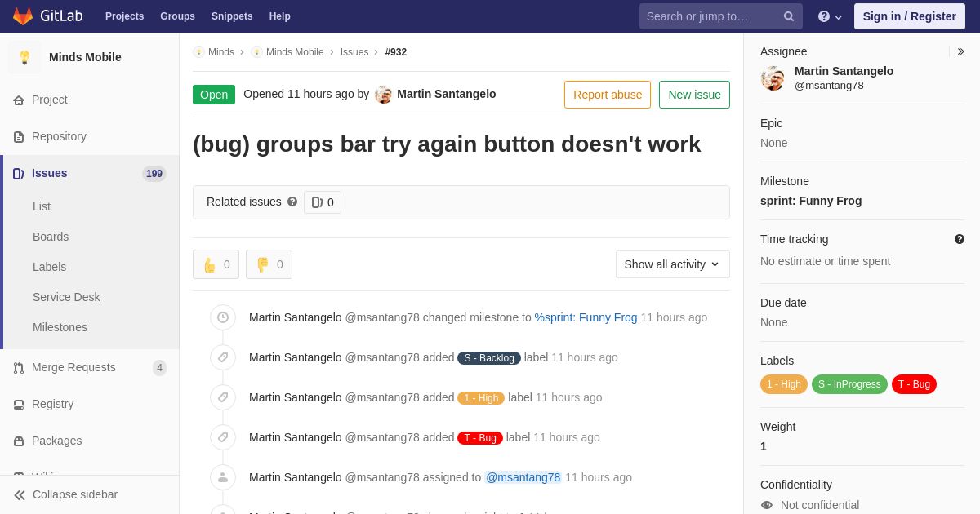The height and width of the screenshot is (514, 980).
Task: Click the Time tracking help icon
Action: point(960,239)
